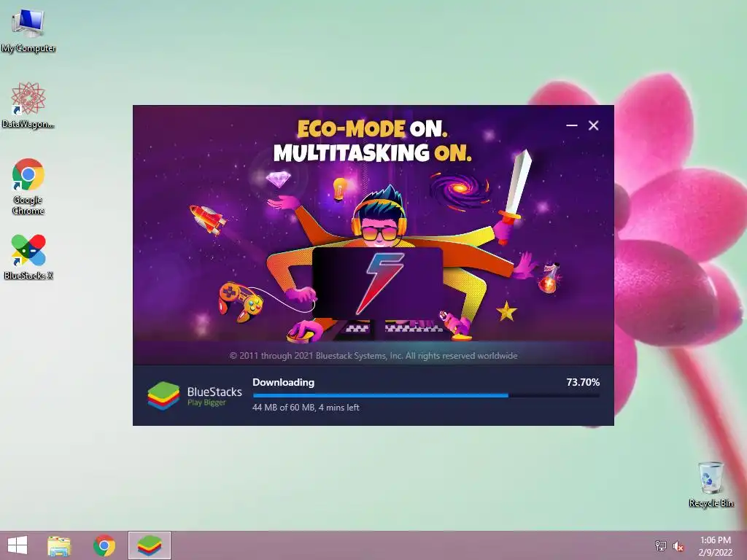747x560 pixels.
Task: Open the My Computer desktop icon
Action: 28,29
